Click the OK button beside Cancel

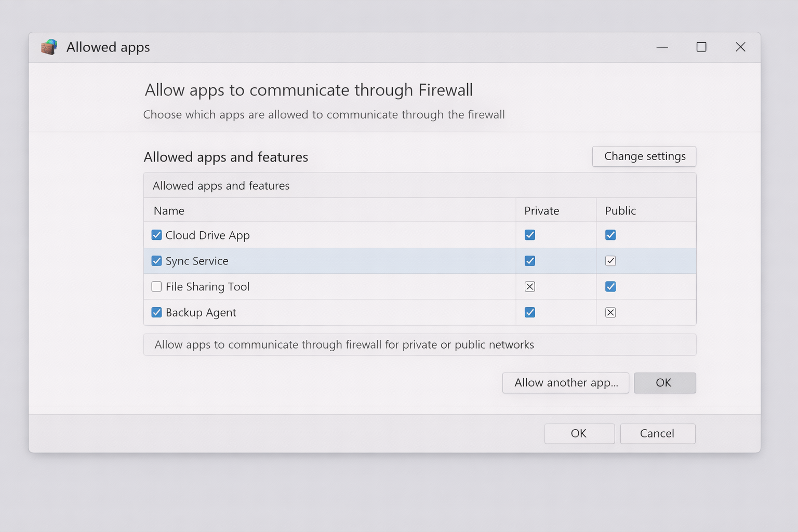coord(579,434)
